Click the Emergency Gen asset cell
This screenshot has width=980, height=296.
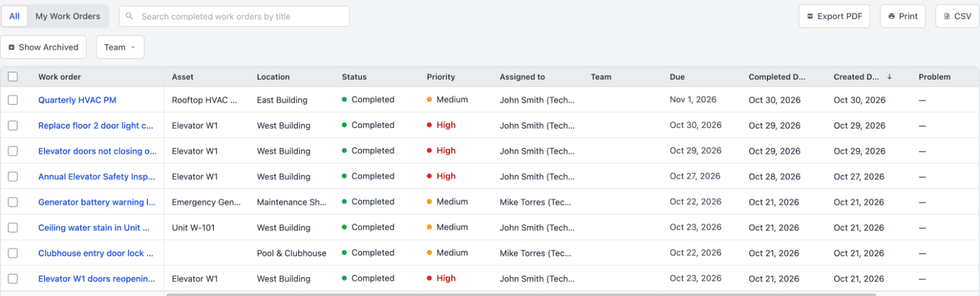click(x=206, y=202)
